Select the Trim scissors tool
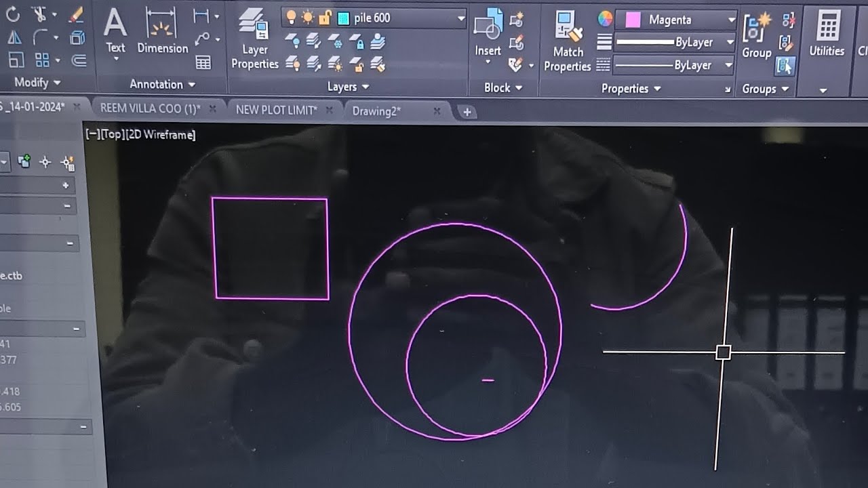Image resolution: width=868 pixels, height=488 pixels. click(x=39, y=14)
